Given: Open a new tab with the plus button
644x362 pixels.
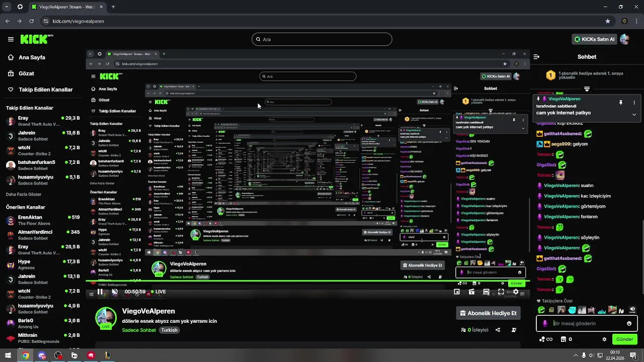Looking at the screenshot, I should click(x=113, y=7).
